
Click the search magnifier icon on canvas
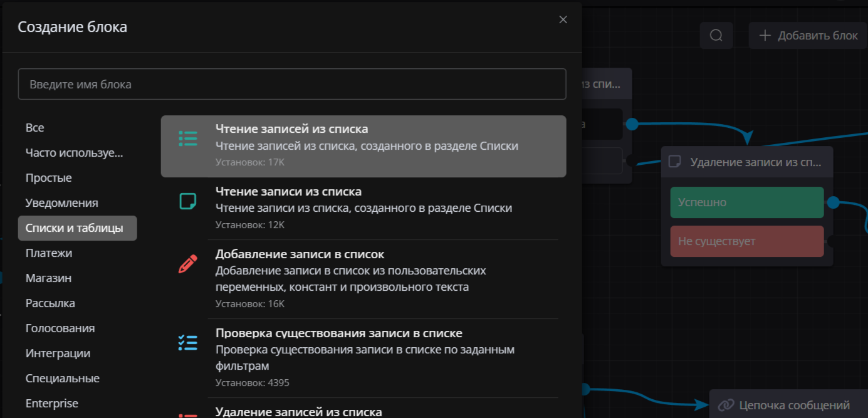(716, 36)
